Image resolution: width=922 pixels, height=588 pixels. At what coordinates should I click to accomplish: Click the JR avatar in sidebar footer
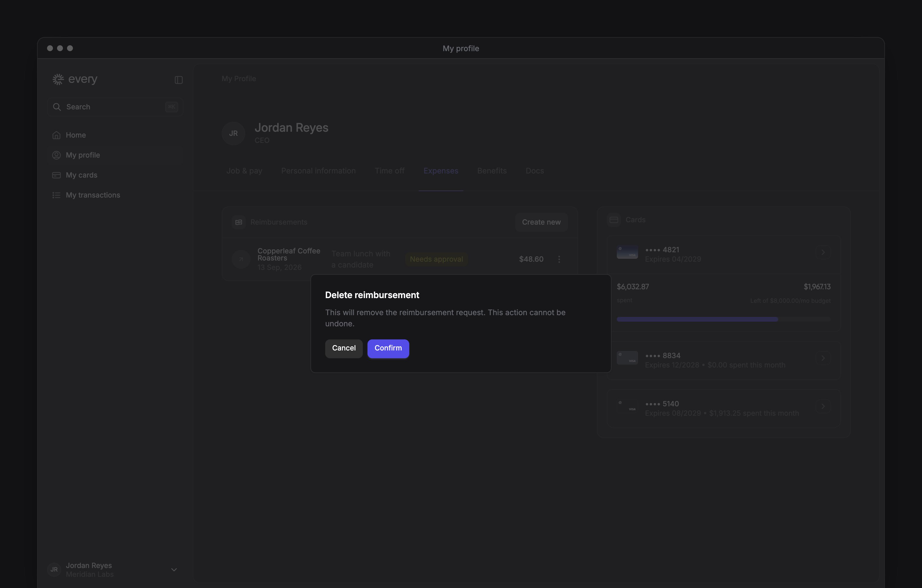(x=54, y=570)
